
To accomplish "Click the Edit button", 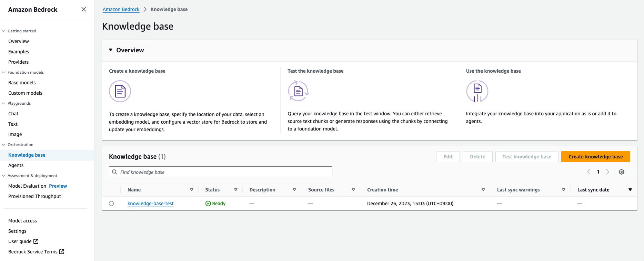I will (448, 157).
